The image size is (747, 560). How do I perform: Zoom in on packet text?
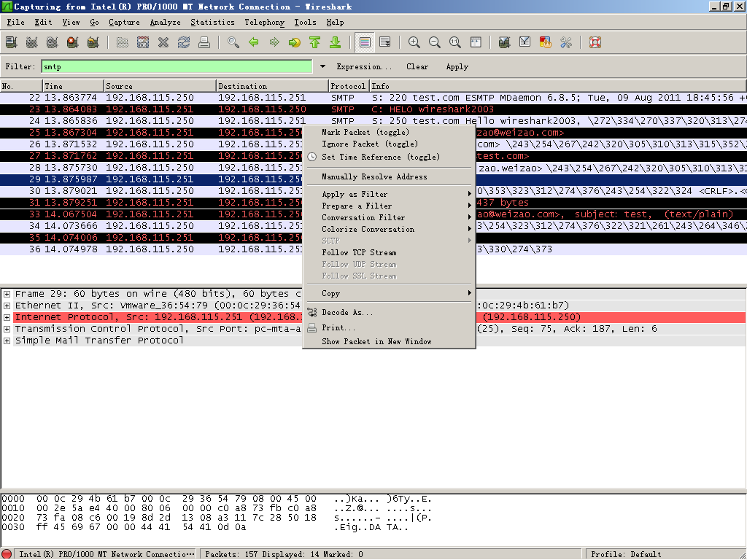click(414, 42)
